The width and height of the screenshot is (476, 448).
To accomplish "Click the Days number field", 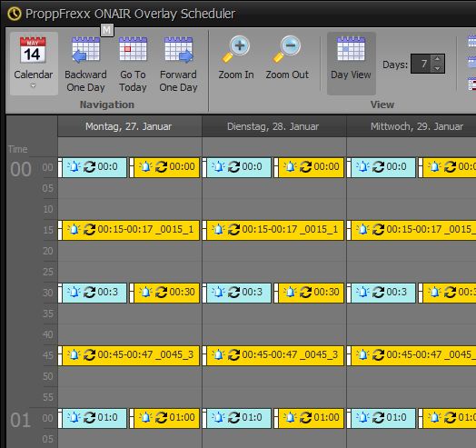I will tap(421, 64).
